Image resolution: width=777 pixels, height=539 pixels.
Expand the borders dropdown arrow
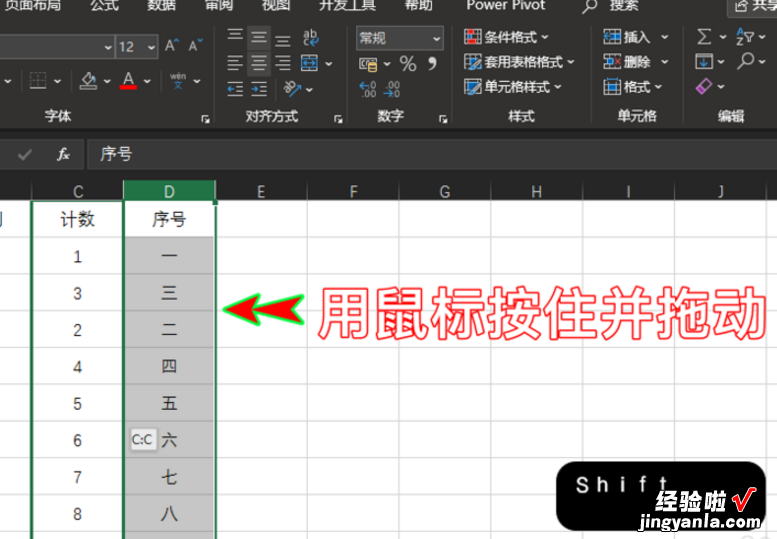point(57,81)
